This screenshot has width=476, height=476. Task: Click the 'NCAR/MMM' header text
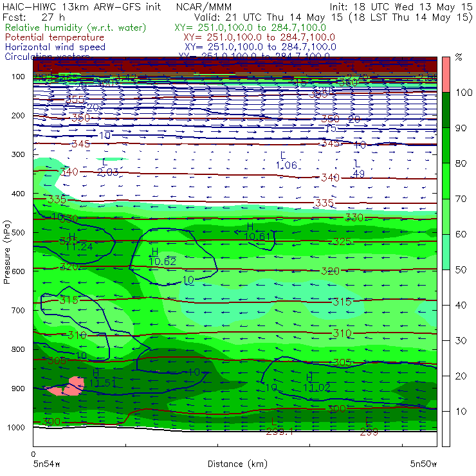tap(204, 6)
